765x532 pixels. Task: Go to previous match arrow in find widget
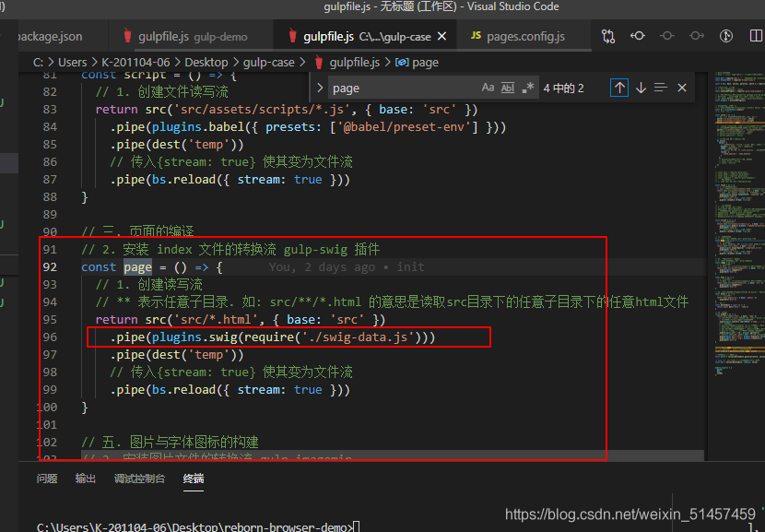click(x=619, y=88)
